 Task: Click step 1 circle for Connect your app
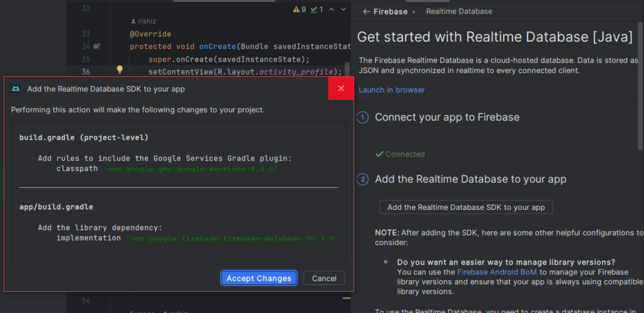(x=363, y=118)
